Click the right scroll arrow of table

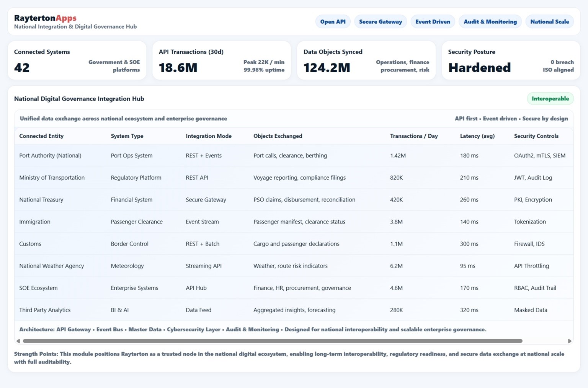[570, 341]
